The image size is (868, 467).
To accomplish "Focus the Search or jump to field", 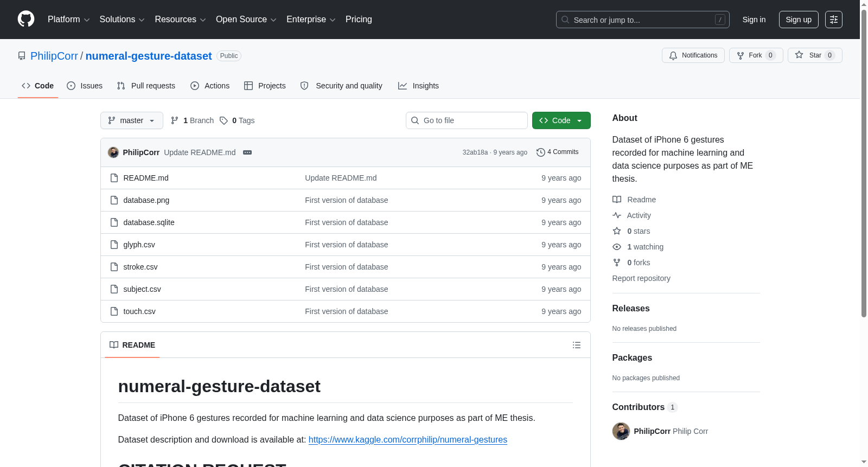I will click(643, 20).
